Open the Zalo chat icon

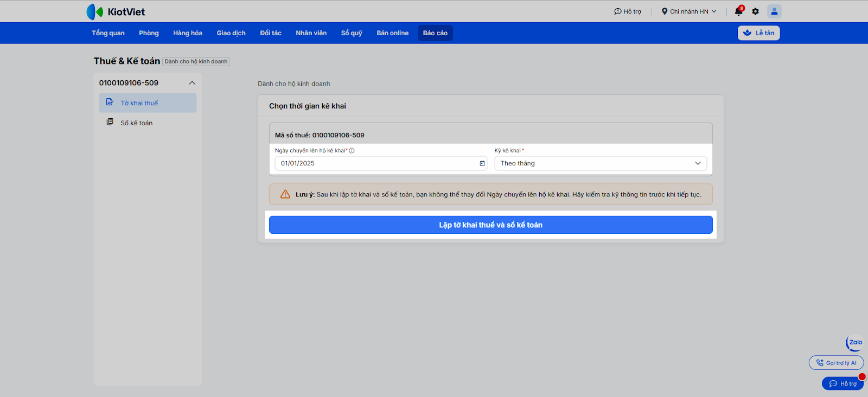[x=854, y=343]
